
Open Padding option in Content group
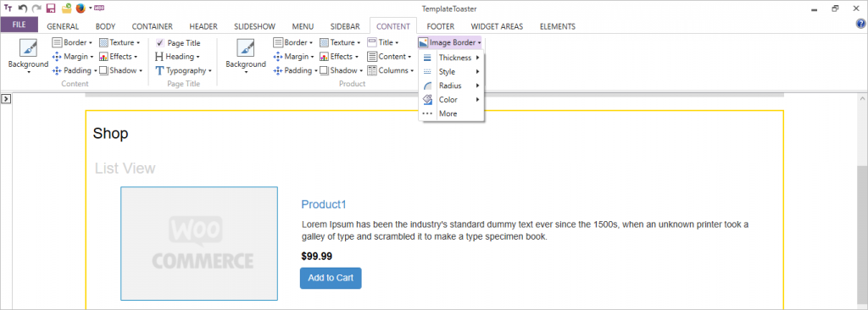[75, 70]
